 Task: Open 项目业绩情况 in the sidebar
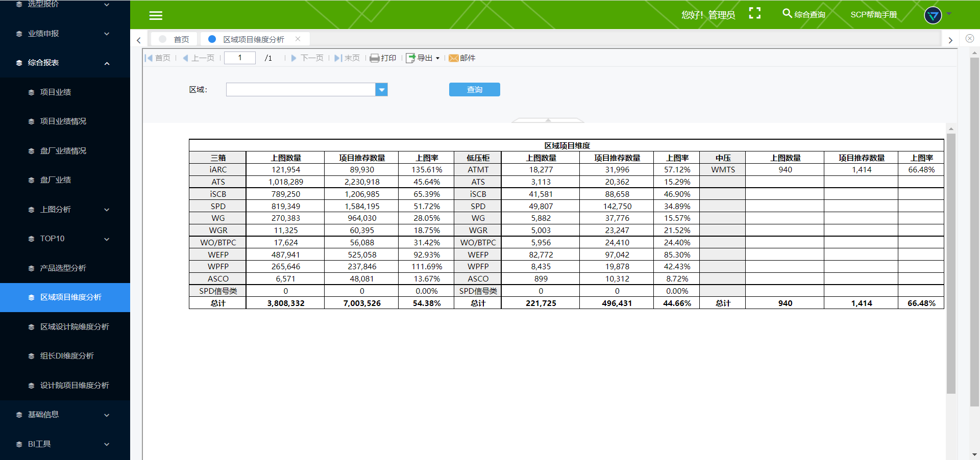pos(65,121)
